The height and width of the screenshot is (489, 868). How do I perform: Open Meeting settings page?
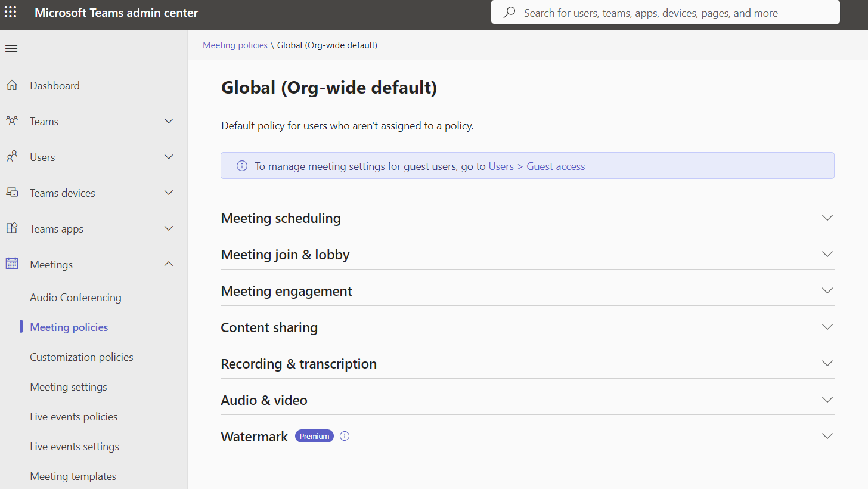point(69,387)
